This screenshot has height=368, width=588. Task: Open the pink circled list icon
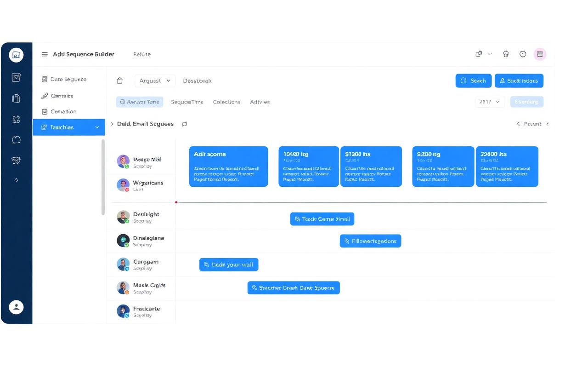(540, 54)
